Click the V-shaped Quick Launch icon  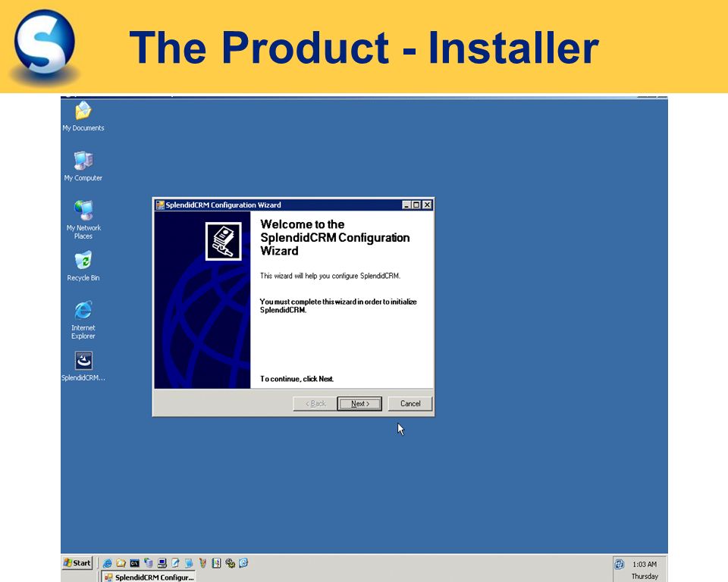[202, 563]
